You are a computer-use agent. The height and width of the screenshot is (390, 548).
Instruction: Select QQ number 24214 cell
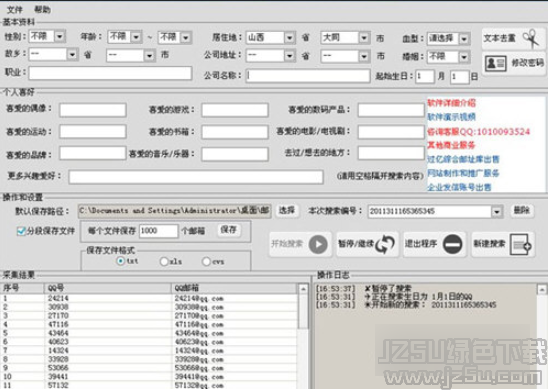pos(107,298)
